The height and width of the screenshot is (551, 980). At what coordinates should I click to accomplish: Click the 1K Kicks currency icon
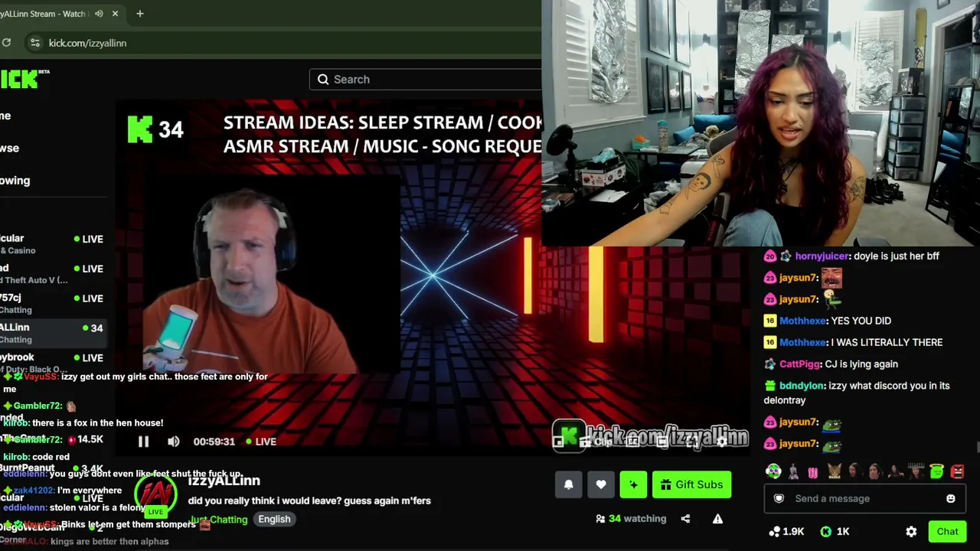[826, 531]
